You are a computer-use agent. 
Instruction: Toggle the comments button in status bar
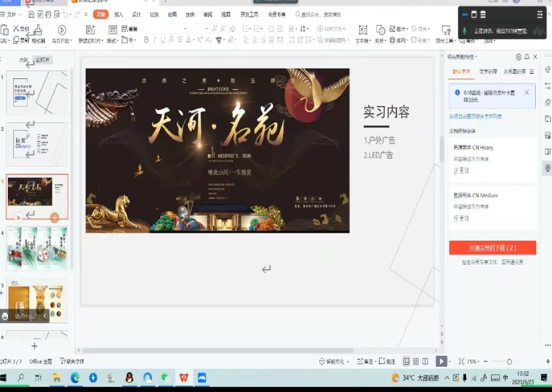point(388,362)
